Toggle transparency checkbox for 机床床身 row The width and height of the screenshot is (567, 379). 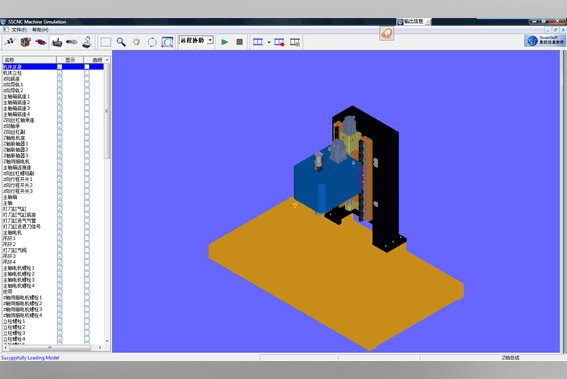coord(87,67)
